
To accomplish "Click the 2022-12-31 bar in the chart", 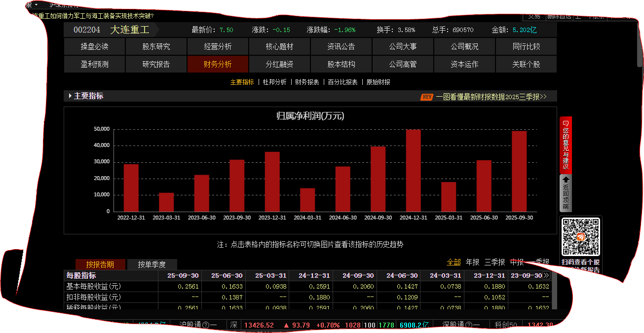I will click(131, 188).
